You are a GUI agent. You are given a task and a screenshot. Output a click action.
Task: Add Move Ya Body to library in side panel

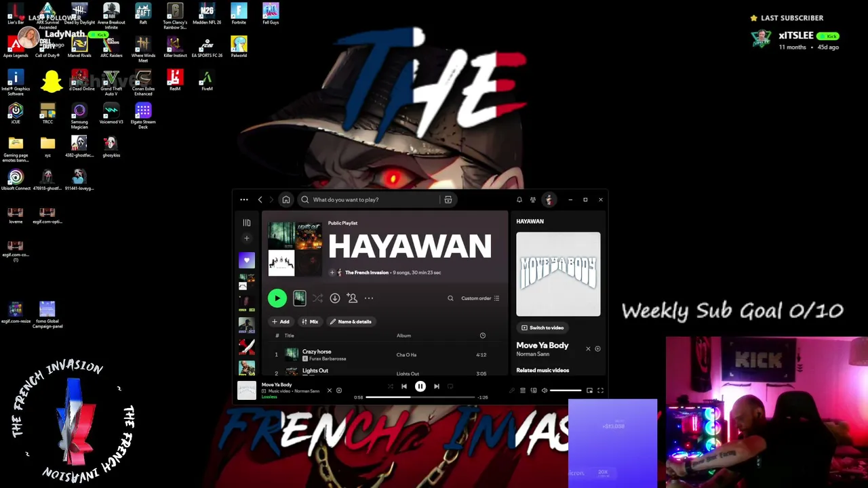point(597,349)
